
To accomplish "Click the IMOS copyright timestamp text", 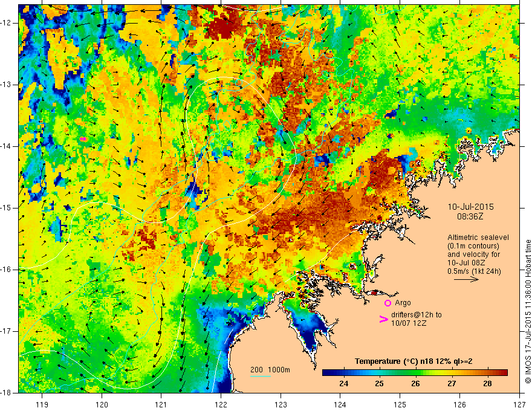I will [x=528, y=312].
